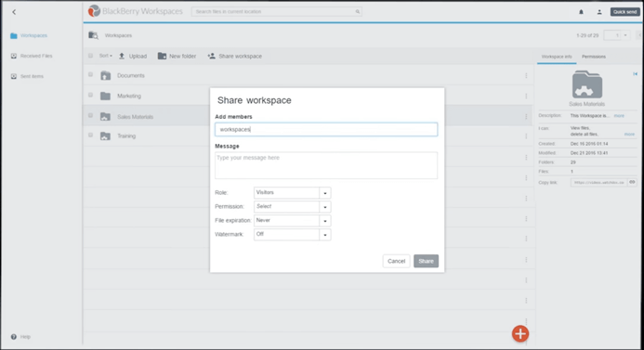The height and width of the screenshot is (350, 644).
Task: Click the Upload toolbar button
Action: coord(133,57)
